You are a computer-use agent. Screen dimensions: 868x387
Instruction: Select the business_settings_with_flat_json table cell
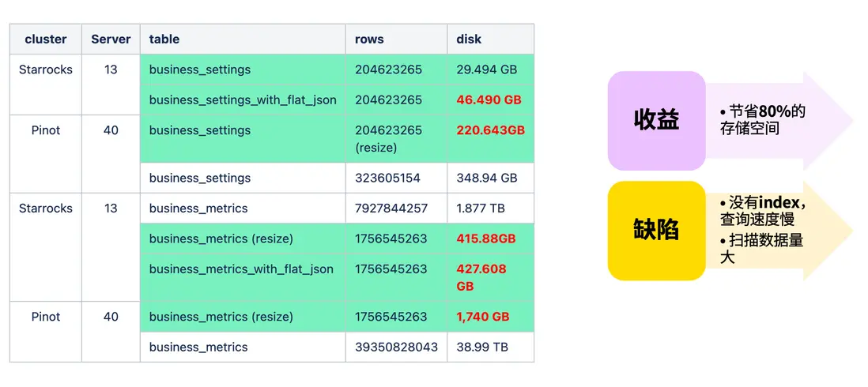point(243,100)
